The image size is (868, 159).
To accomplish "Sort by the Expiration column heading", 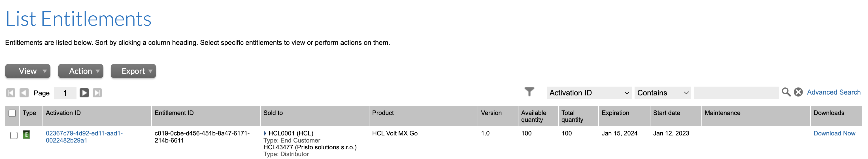I will click(x=615, y=113).
